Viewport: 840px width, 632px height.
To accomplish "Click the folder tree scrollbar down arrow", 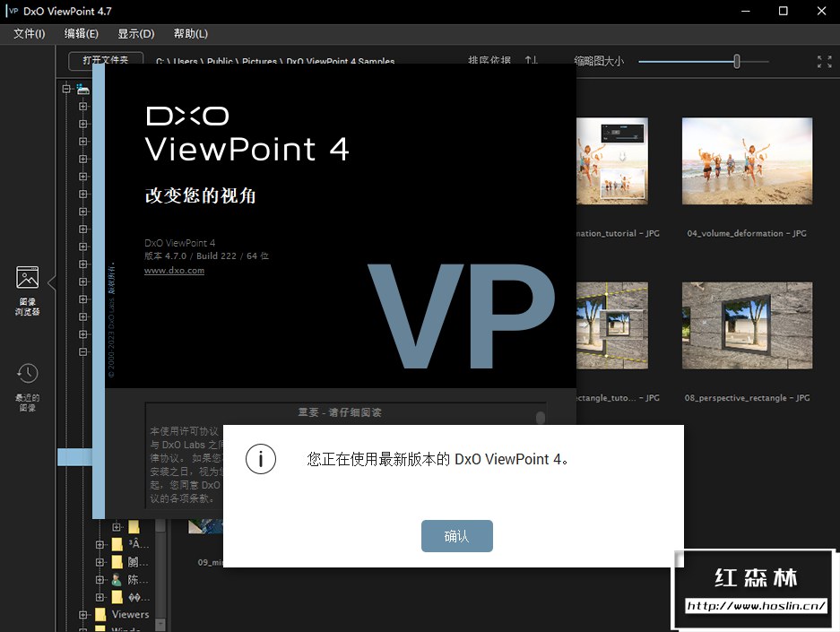I will 160,625.
